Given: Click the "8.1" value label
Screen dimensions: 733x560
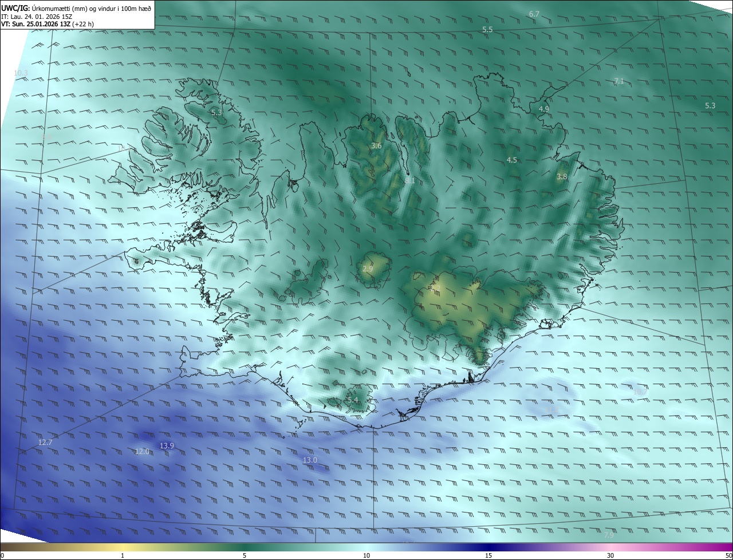Looking at the screenshot, I should 410,180.
